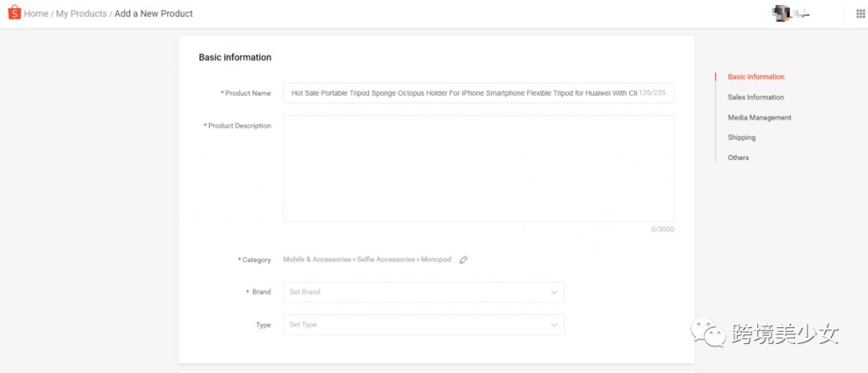Click the Basic information heading

(x=235, y=57)
